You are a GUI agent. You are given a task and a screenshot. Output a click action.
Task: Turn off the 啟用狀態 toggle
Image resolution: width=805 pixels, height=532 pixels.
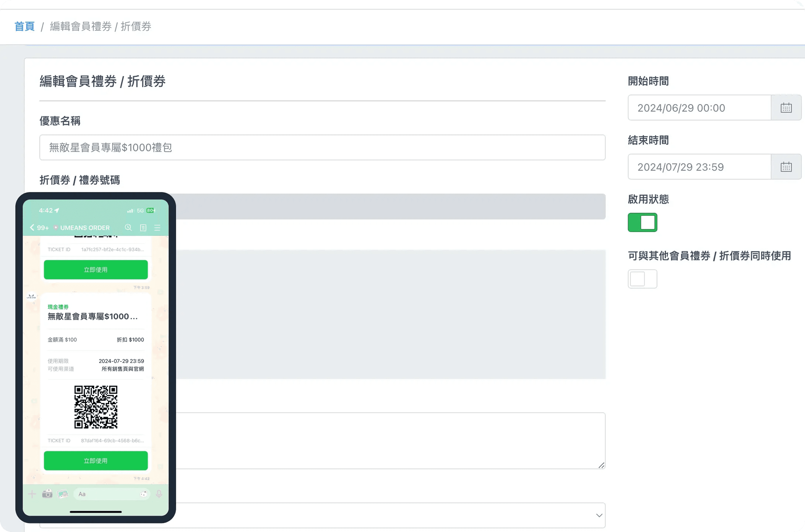642,222
